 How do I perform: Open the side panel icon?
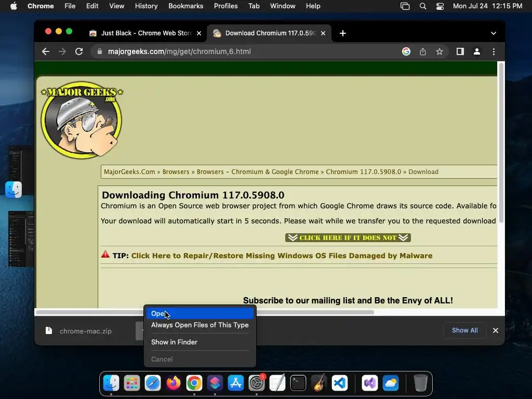(460, 51)
